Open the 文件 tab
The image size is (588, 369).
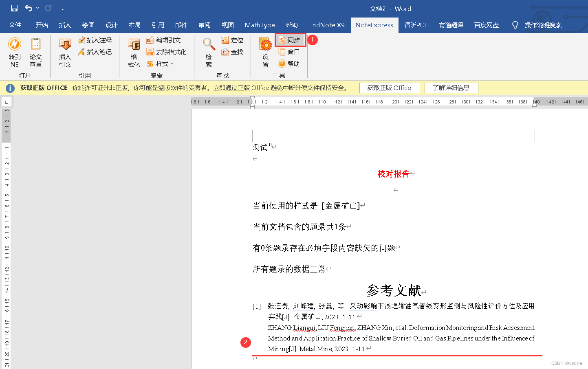point(15,25)
